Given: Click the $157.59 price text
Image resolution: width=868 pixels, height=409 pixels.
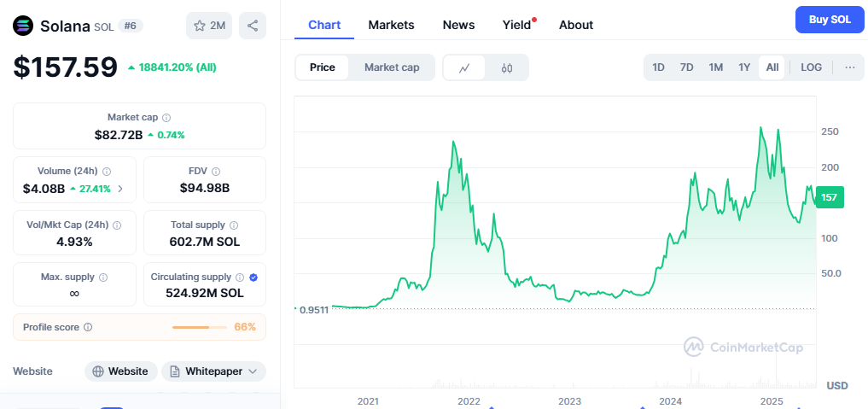Looking at the screenshot, I should 66,67.
